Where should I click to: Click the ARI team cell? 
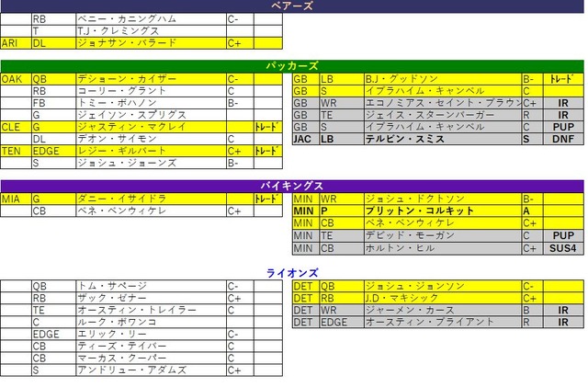point(17,43)
